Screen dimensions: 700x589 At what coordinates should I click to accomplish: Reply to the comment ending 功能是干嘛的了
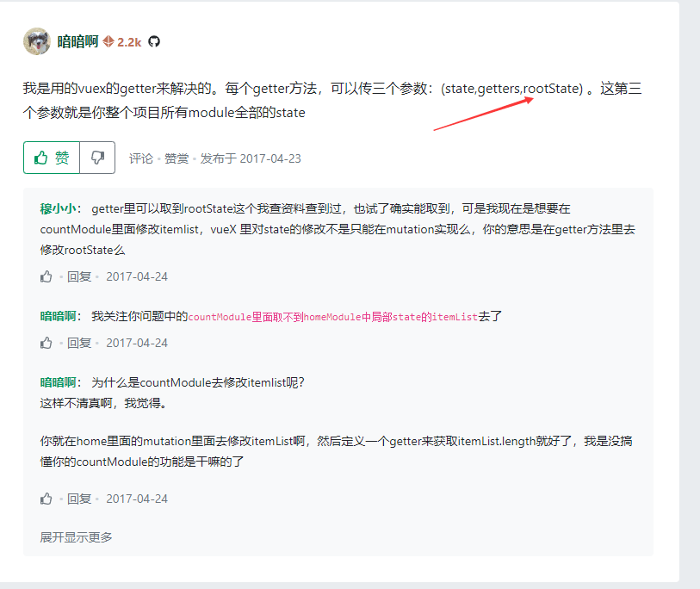pyautogui.click(x=79, y=499)
